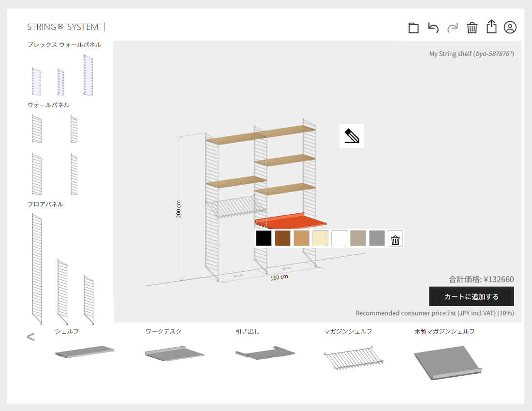Select the tallest フロアパネル floor panel

tap(37, 268)
